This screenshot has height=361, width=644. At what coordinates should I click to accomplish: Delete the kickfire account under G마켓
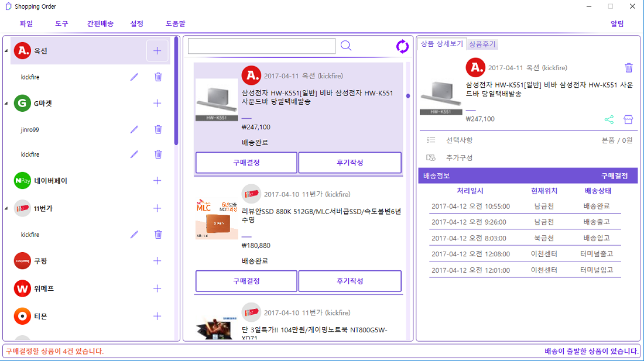point(158,154)
